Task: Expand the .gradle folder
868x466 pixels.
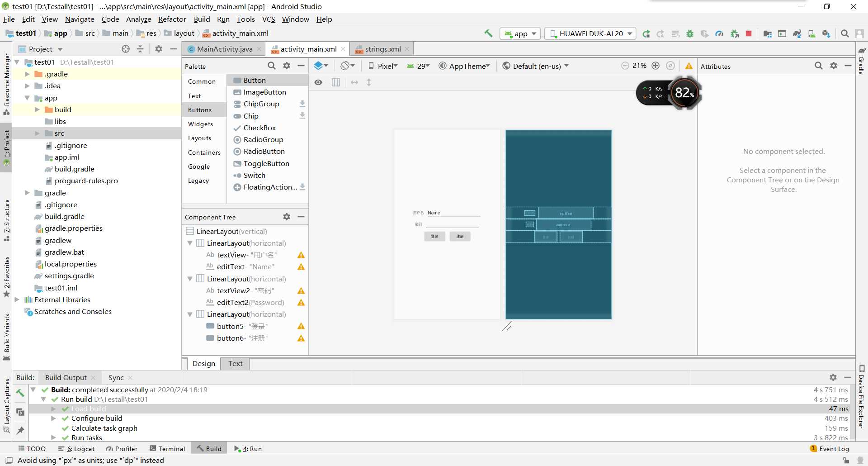Action: [x=27, y=74]
